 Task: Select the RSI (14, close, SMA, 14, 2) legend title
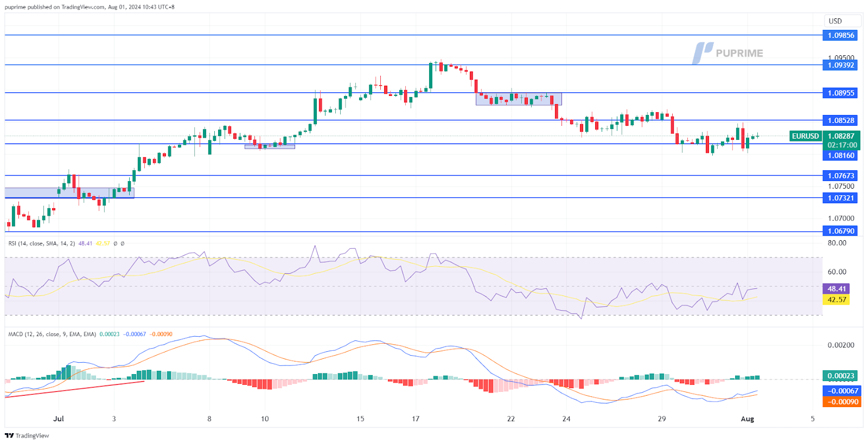(x=42, y=243)
